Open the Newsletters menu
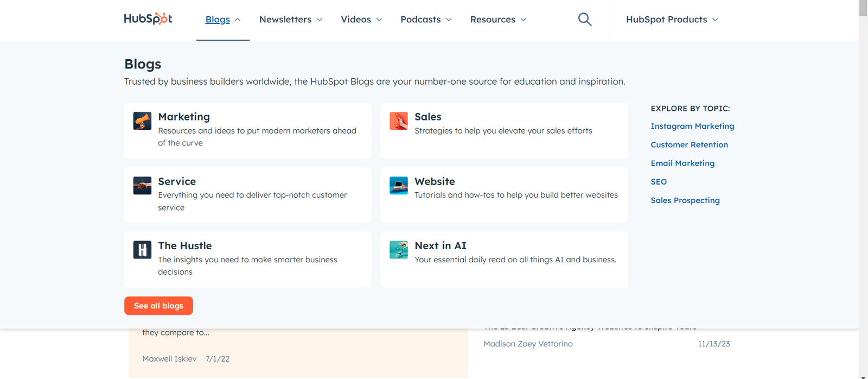The width and height of the screenshot is (868, 379). click(x=285, y=20)
